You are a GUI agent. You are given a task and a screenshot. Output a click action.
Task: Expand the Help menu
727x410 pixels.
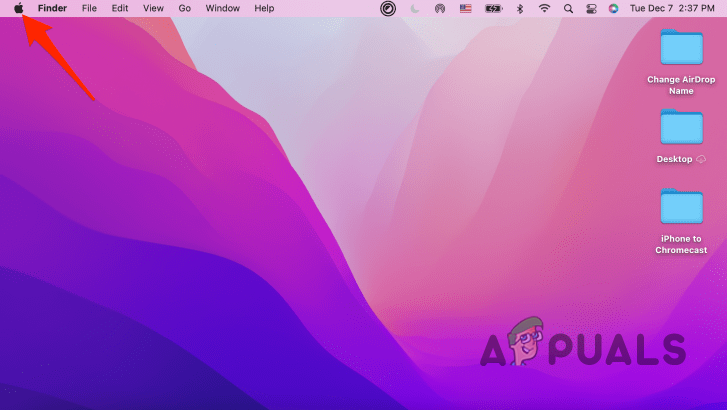tap(264, 8)
